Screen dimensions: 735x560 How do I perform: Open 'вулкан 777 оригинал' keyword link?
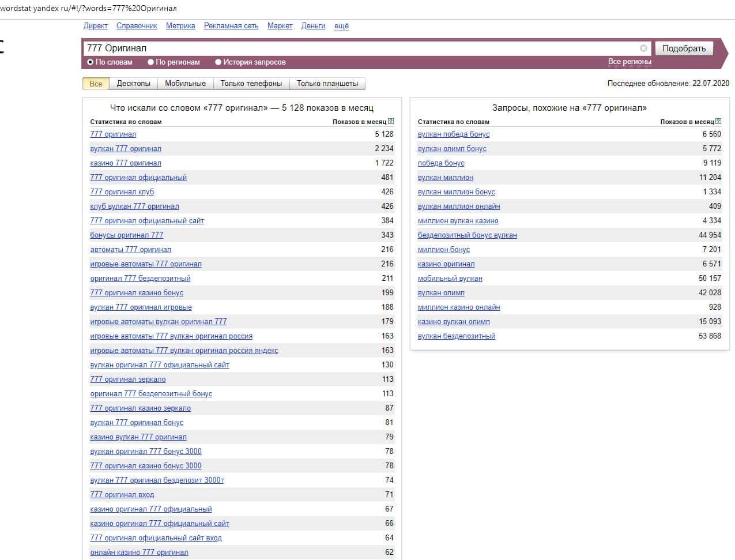126,149
